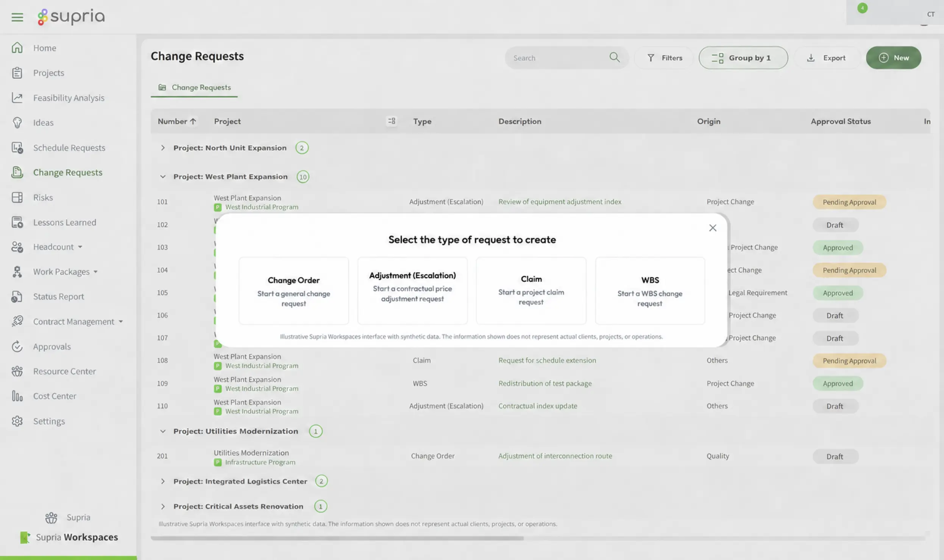The image size is (944, 560).
Task: Collapse Project: Utilities Modernization group
Action: coord(163,431)
